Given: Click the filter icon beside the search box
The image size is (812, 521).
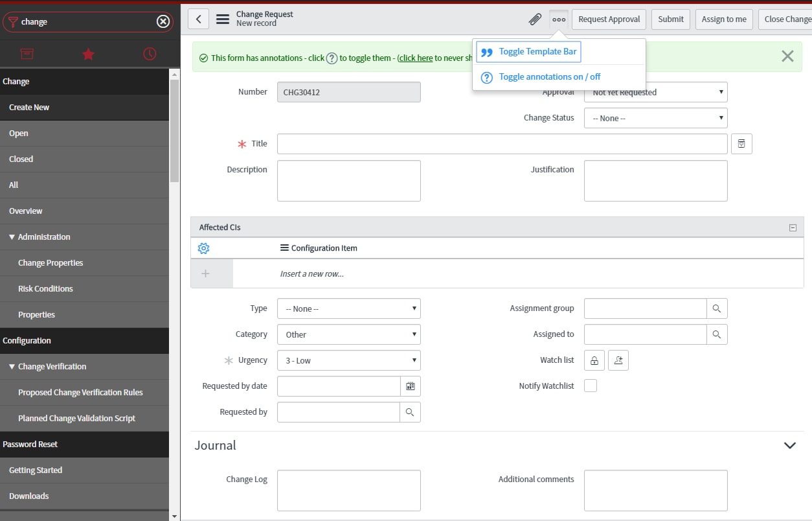Looking at the screenshot, I should (13, 21).
